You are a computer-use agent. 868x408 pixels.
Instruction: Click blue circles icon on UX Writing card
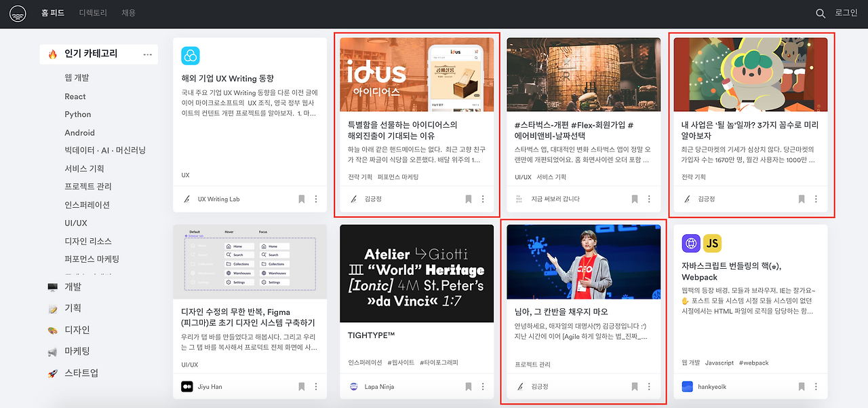[191, 56]
